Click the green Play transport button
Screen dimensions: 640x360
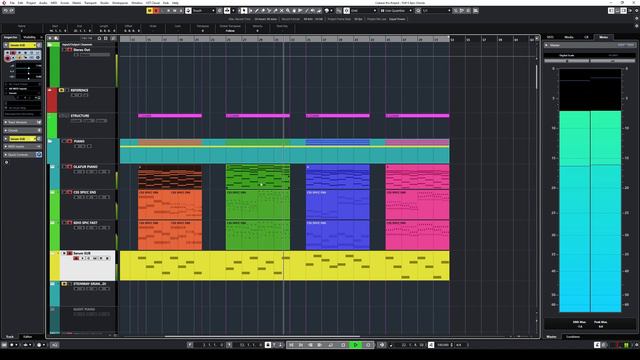click(356, 345)
